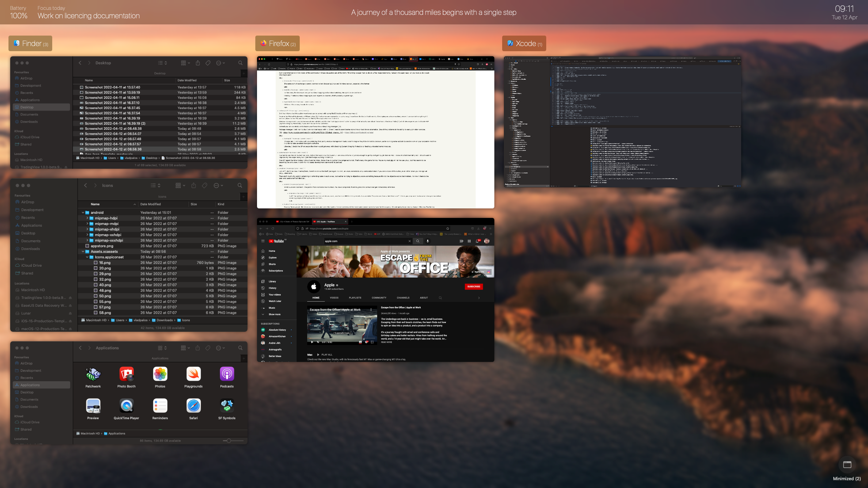The height and width of the screenshot is (488, 868).
Task: Select Downloads in Icons Finder sidebar
Action: click(30, 249)
